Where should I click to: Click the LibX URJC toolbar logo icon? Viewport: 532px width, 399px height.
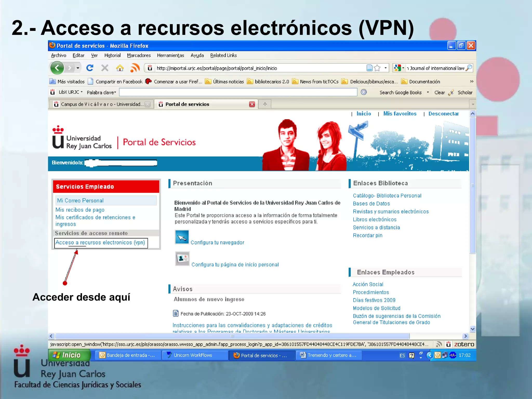click(53, 92)
